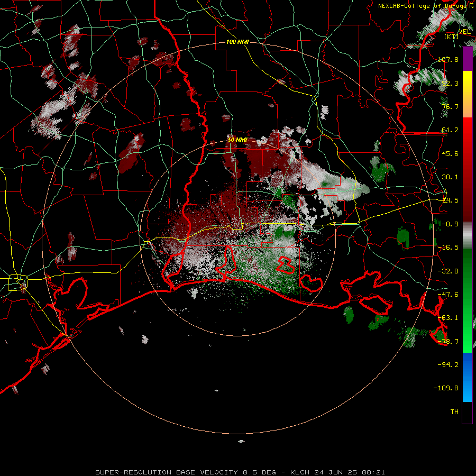
Task: Click the 107.8 value on velocity scale
Action: 448,59
